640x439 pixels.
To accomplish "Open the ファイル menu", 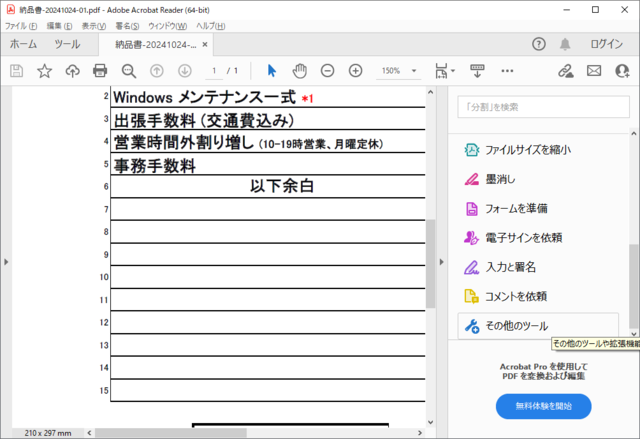I will (21, 26).
